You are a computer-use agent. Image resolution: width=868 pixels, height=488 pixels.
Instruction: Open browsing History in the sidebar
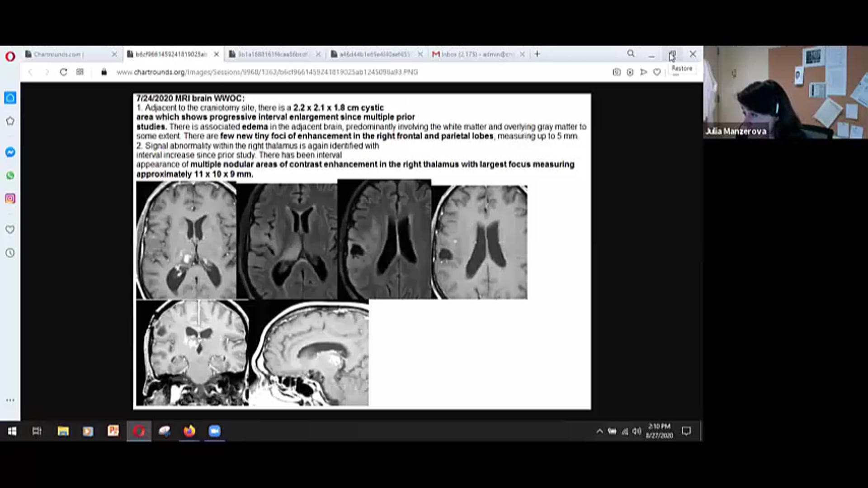10,253
